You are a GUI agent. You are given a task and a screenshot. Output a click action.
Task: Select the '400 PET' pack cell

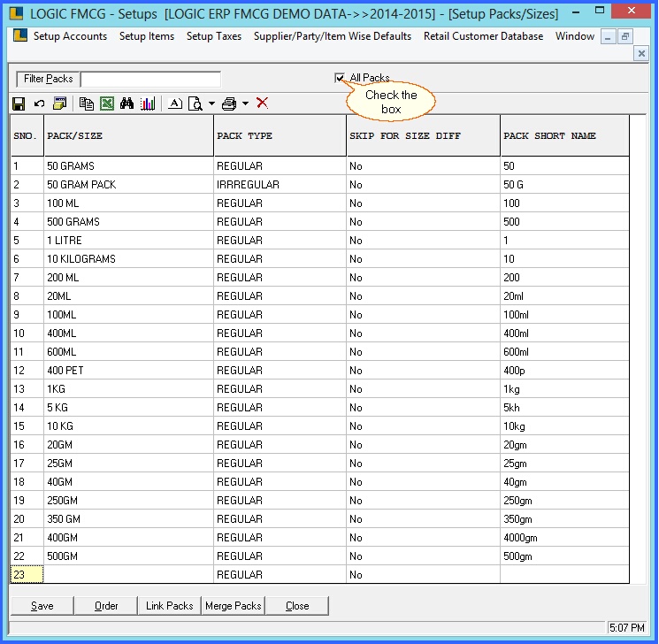click(128, 371)
